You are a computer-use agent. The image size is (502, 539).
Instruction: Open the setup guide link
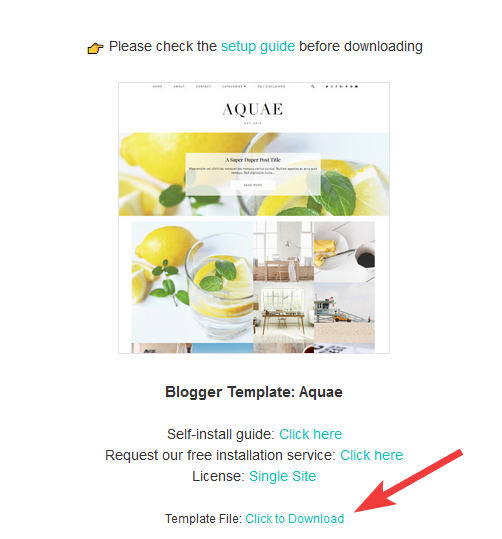(x=258, y=46)
